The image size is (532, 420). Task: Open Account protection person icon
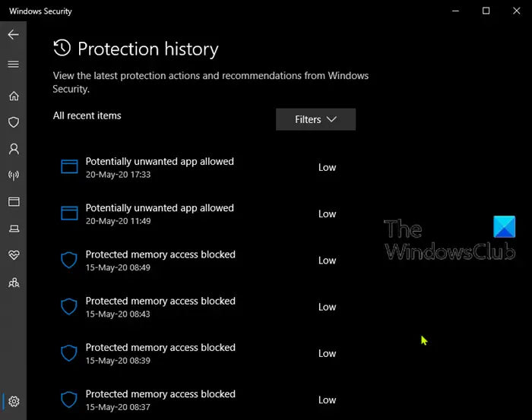point(13,149)
